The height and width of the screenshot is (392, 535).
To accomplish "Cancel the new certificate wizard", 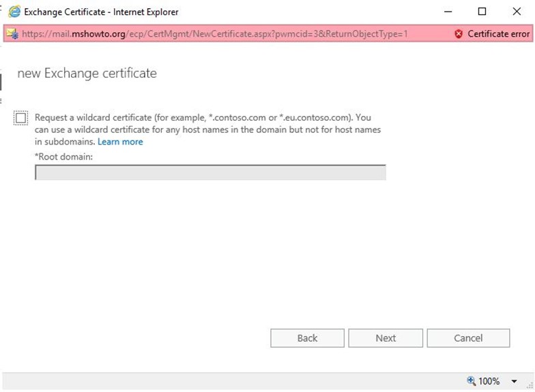I will (468, 338).
